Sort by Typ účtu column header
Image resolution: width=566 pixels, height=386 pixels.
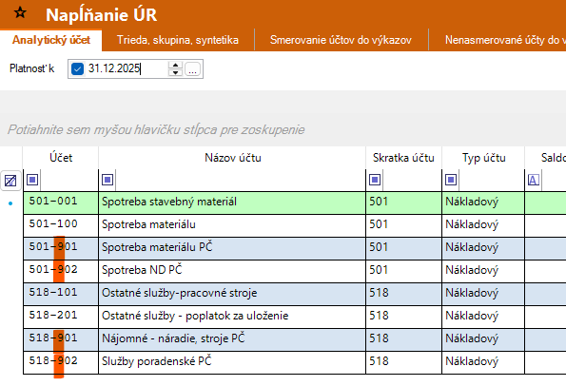(x=483, y=158)
